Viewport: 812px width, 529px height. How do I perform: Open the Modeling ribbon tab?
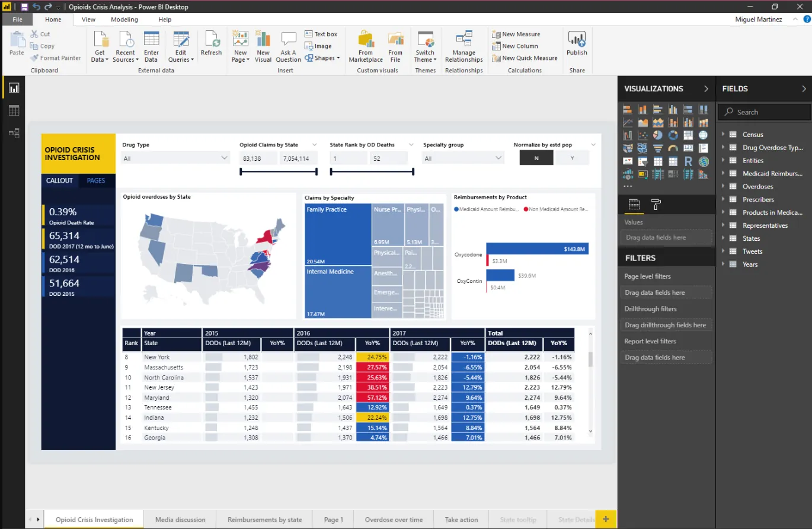point(124,20)
